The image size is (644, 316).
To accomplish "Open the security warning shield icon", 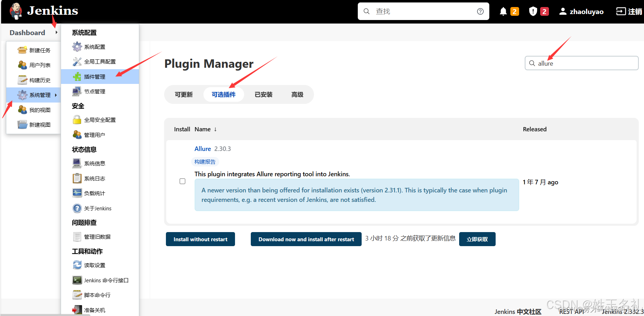I will click(x=533, y=11).
